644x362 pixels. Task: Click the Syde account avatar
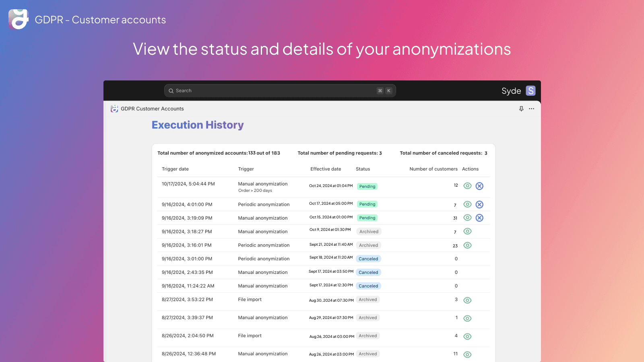(530, 91)
